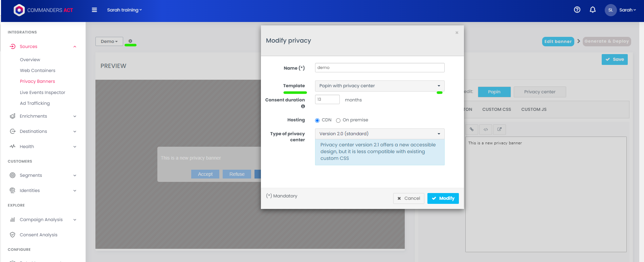The height and width of the screenshot is (262, 644).
Task: Click the consent duration info icon
Action: point(303,106)
